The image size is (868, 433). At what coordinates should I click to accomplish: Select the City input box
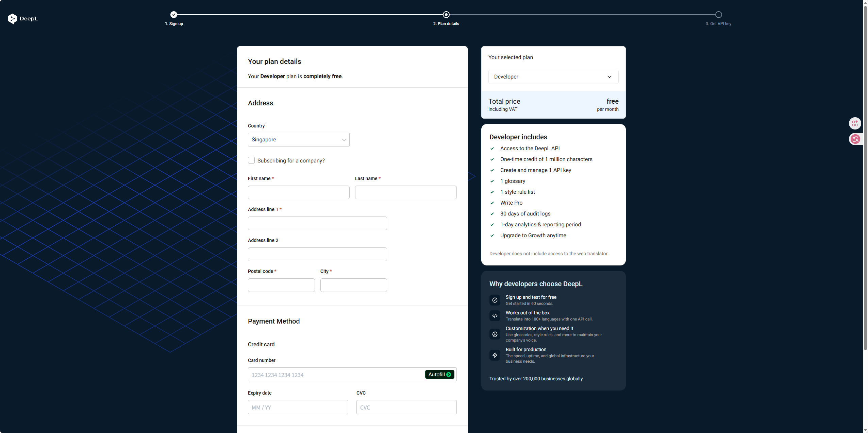click(354, 285)
